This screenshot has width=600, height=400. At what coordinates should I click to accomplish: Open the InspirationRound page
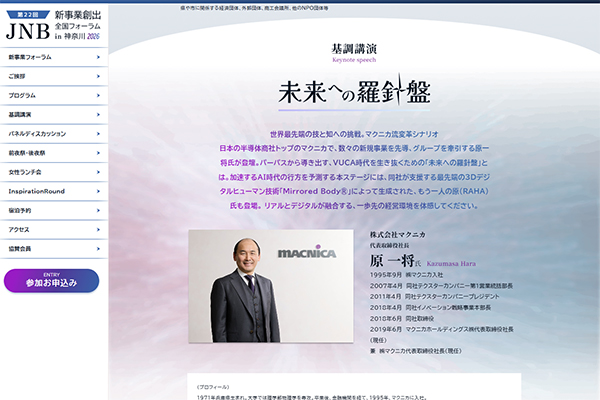pyautogui.click(x=54, y=191)
